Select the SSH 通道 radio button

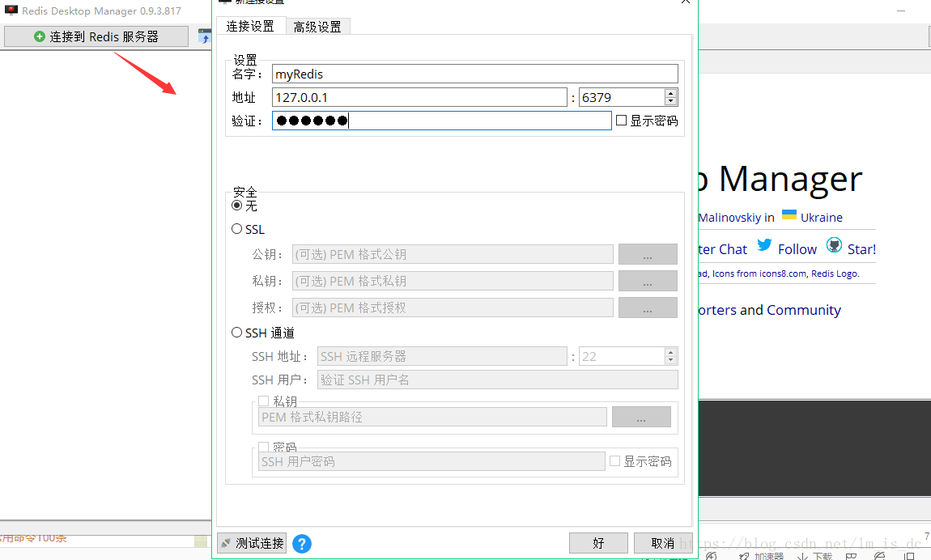pyautogui.click(x=237, y=333)
